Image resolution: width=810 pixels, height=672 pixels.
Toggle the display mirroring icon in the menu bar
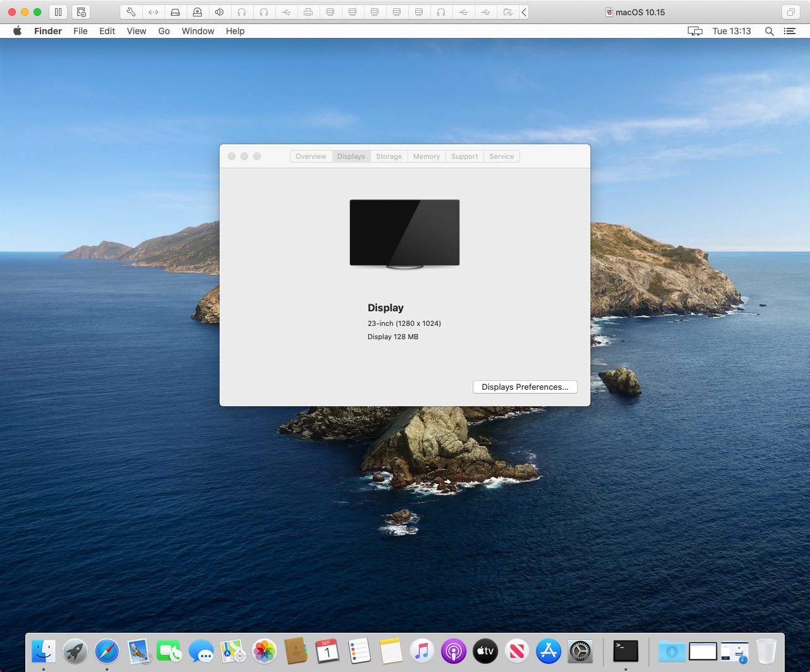tap(695, 31)
